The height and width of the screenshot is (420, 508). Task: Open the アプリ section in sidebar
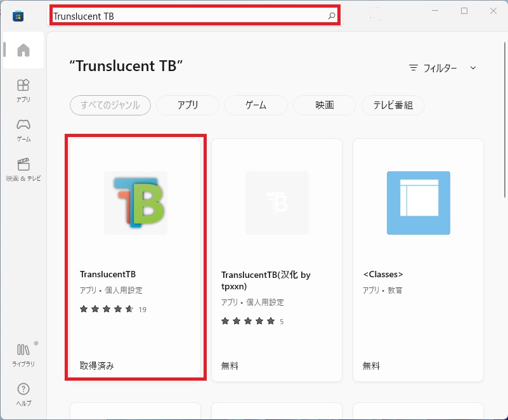click(23, 91)
